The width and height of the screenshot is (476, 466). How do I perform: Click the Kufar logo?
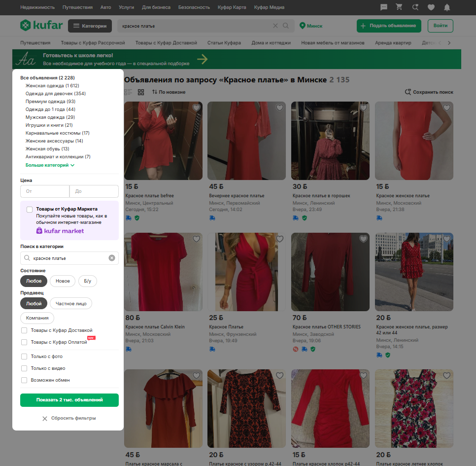41,25
